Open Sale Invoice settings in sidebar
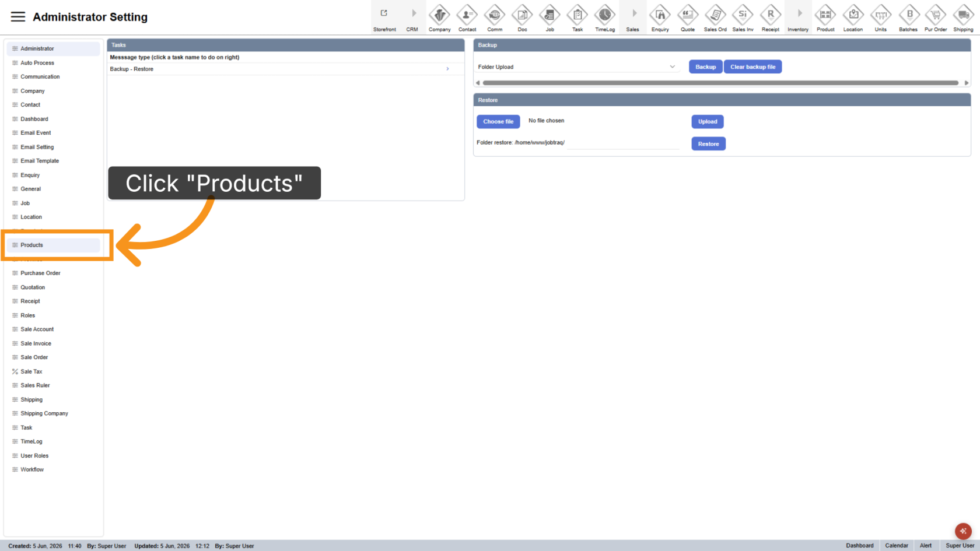Screen dimensions: 980x551 click(x=53, y=343)
